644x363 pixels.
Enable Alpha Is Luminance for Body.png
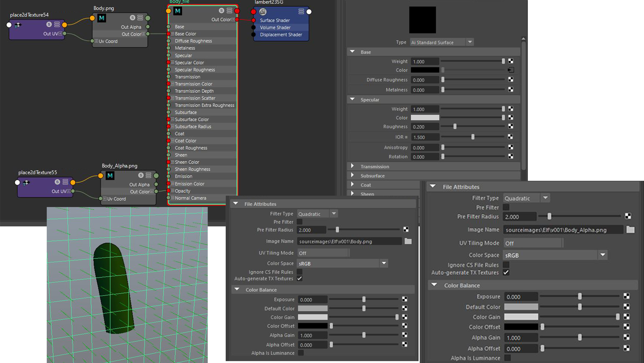(x=301, y=353)
